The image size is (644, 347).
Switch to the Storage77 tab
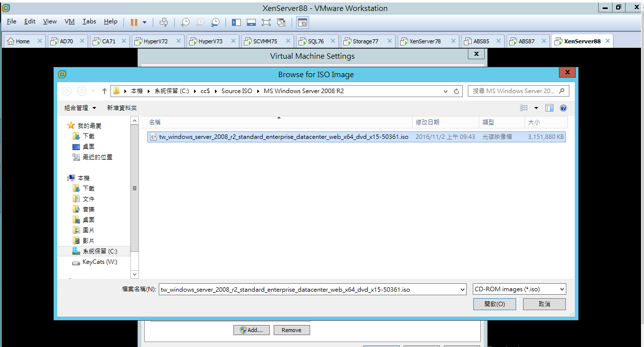click(x=365, y=41)
